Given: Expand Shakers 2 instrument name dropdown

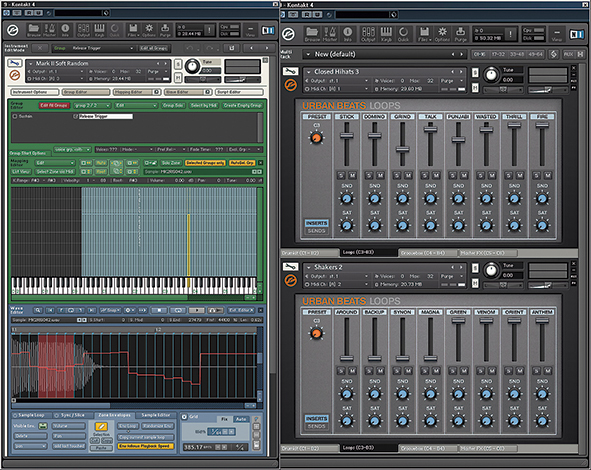Looking at the screenshot, I should point(309,267).
